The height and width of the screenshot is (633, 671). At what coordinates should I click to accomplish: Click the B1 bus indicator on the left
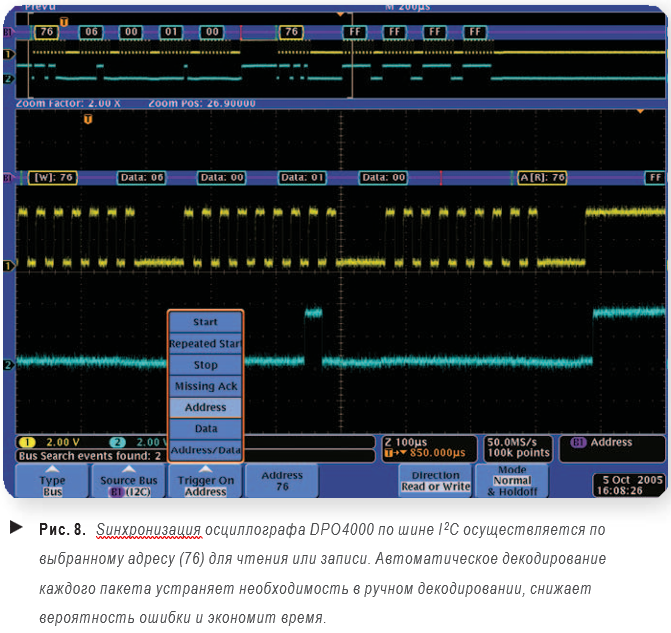click(7, 178)
